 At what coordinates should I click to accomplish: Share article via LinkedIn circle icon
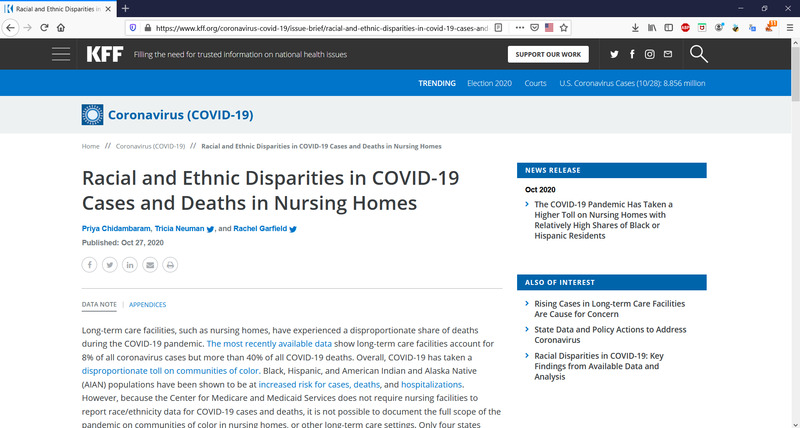pyautogui.click(x=130, y=265)
